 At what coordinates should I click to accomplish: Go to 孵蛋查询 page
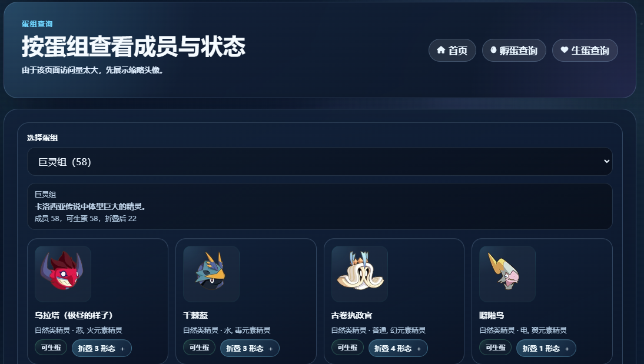pyautogui.click(x=514, y=50)
